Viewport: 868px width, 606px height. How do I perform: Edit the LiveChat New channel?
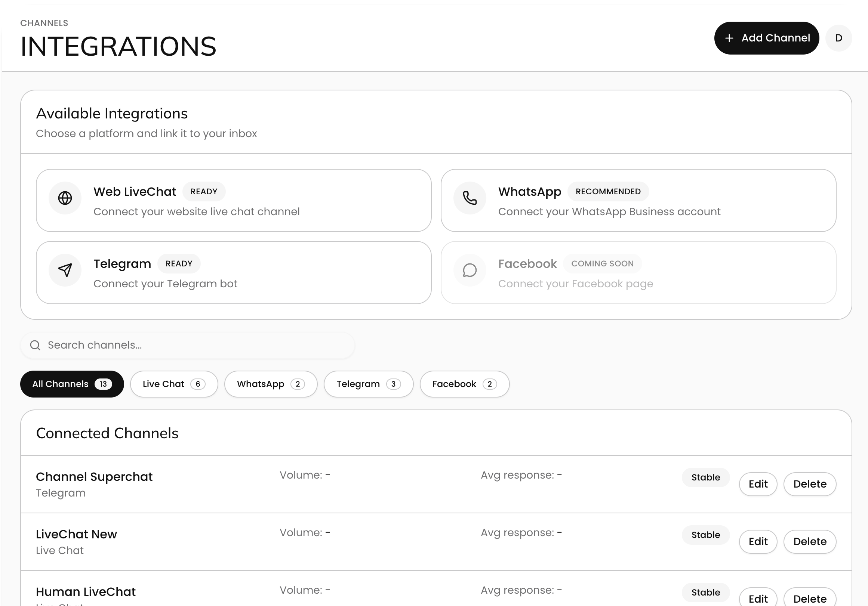click(x=758, y=541)
